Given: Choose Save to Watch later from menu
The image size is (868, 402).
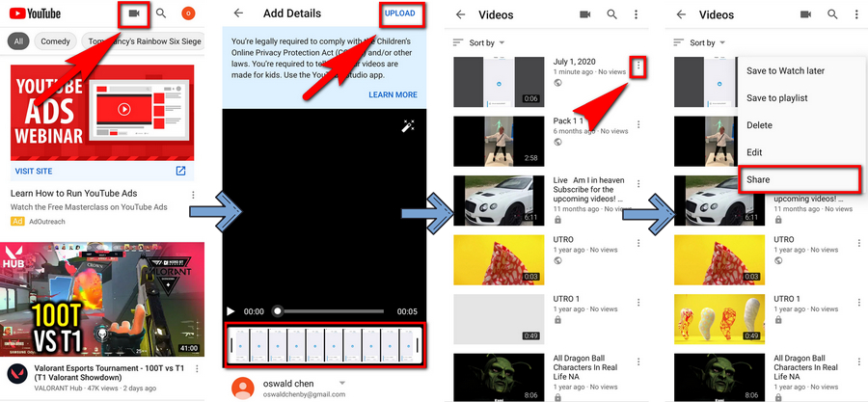Looking at the screenshot, I should tap(785, 70).
